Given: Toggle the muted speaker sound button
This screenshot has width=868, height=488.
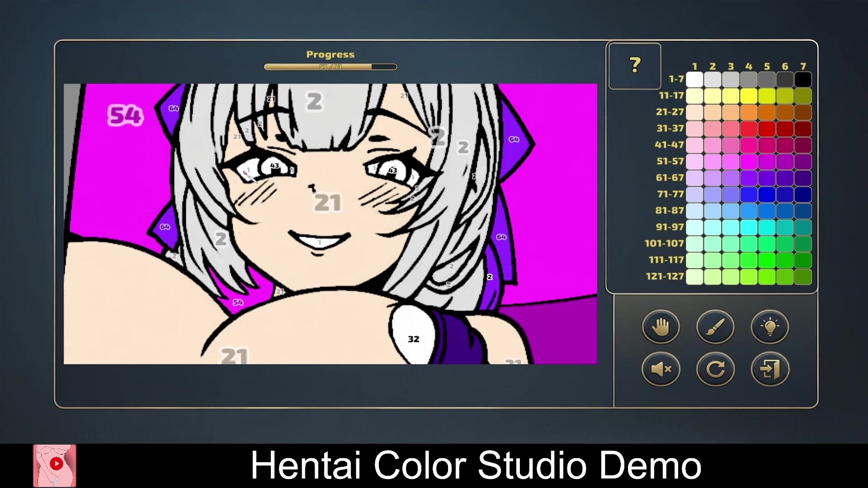Looking at the screenshot, I should click(660, 369).
